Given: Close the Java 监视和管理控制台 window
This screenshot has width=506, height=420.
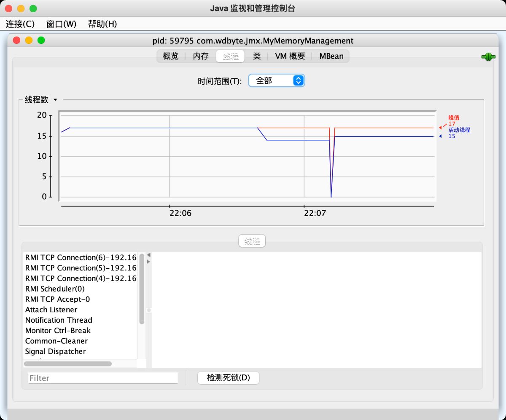Looking at the screenshot, I should (x=8, y=8).
